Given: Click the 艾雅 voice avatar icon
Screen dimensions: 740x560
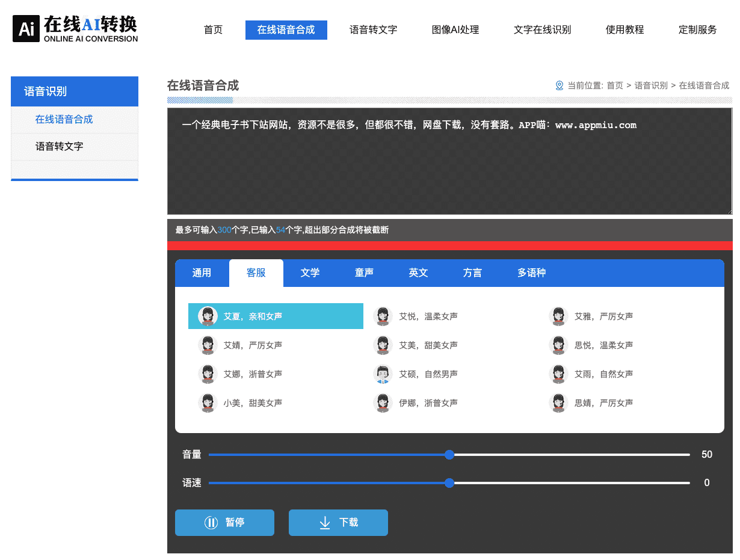Looking at the screenshot, I should click(559, 316).
